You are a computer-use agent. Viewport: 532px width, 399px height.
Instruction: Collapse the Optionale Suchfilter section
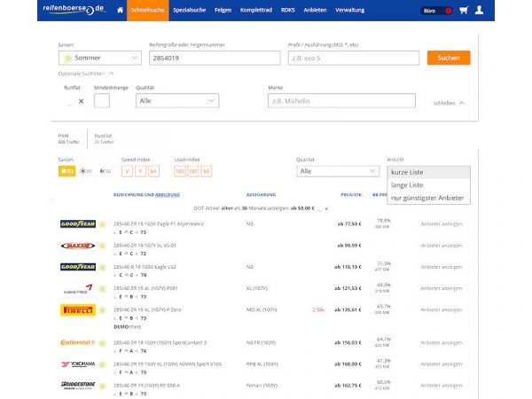pos(86,74)
